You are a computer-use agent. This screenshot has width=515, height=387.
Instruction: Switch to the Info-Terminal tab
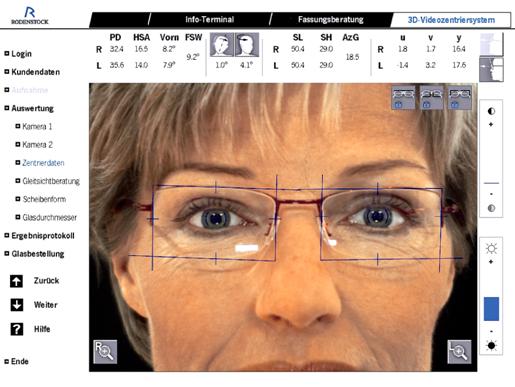(x=210, y=20)
